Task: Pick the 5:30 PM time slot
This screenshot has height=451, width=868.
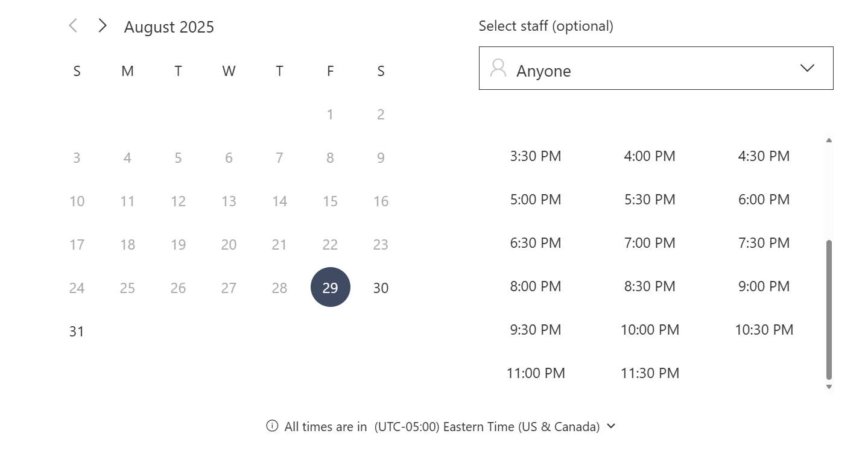Action: point(650,200)
